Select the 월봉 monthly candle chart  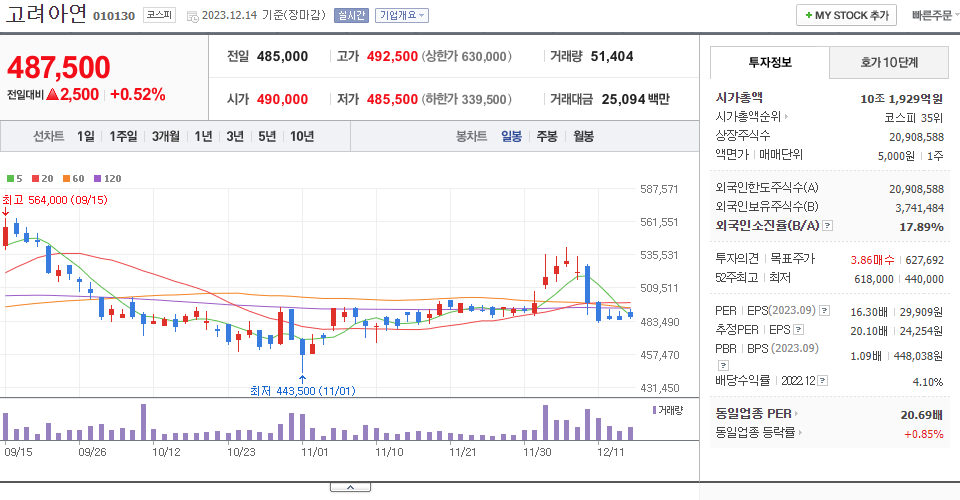583,136
